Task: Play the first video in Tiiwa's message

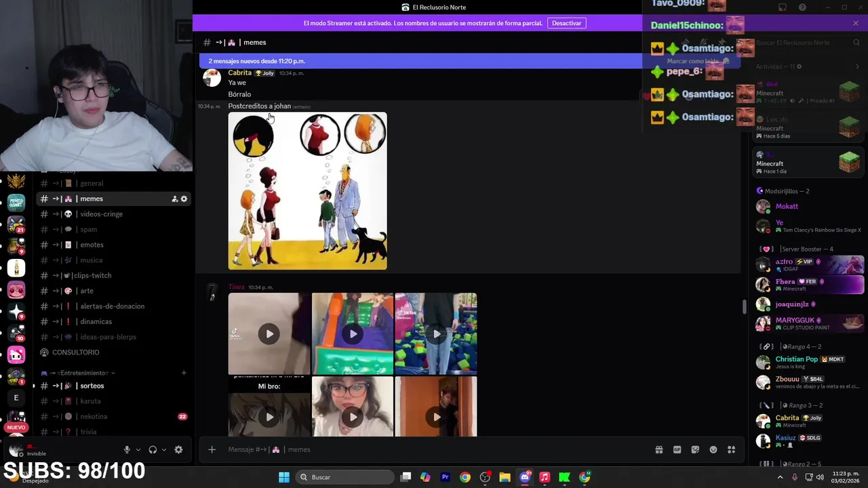Action: 269,333
